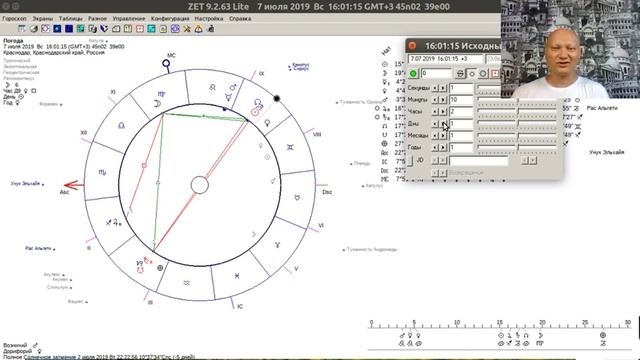Viewport: 640px width, 360px height.
Task: Select the large circle option in time dialog
Action: 483,73
